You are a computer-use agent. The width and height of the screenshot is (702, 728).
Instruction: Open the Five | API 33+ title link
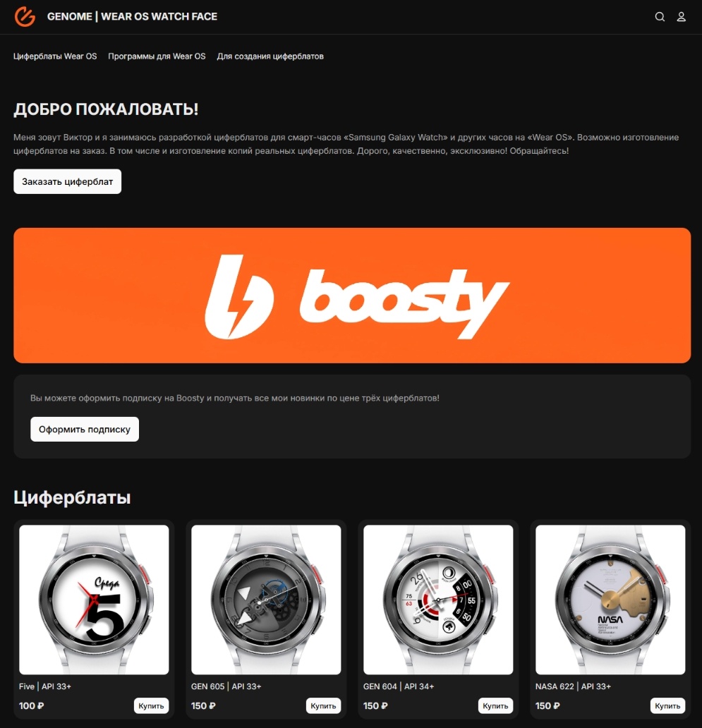tap(45, 686)
